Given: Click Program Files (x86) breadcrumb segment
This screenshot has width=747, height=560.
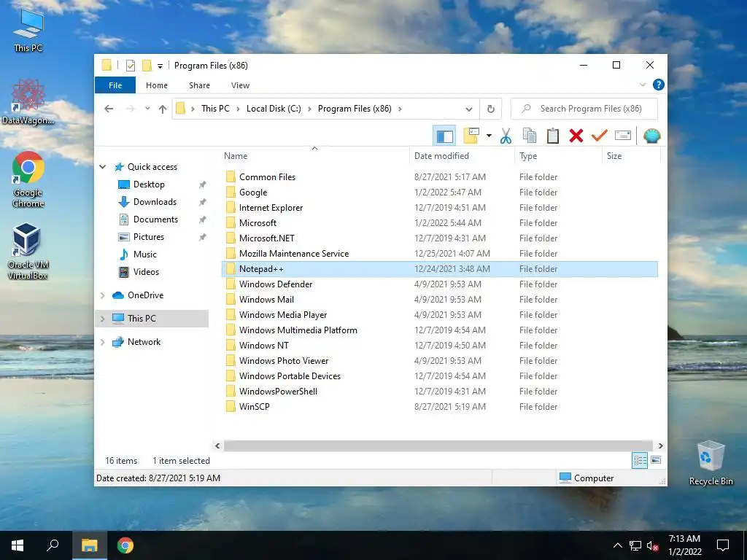Looking at the screenshot, I should [355, 109].
